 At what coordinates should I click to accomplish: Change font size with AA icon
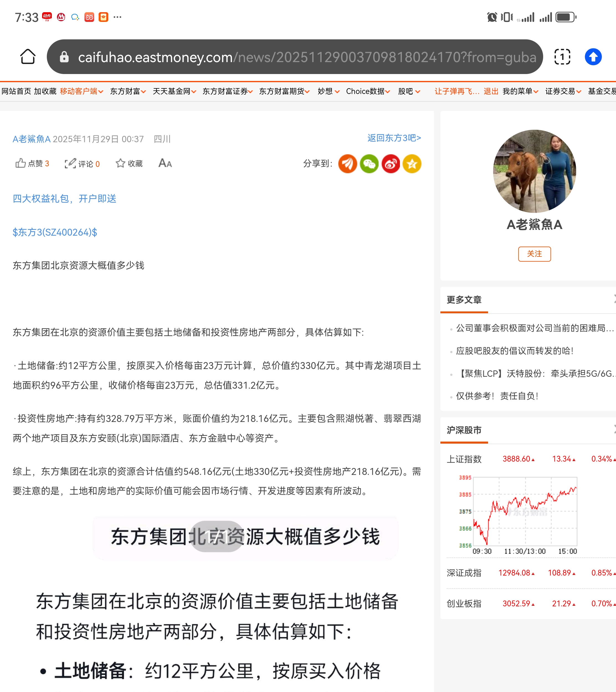coord(165,164)
